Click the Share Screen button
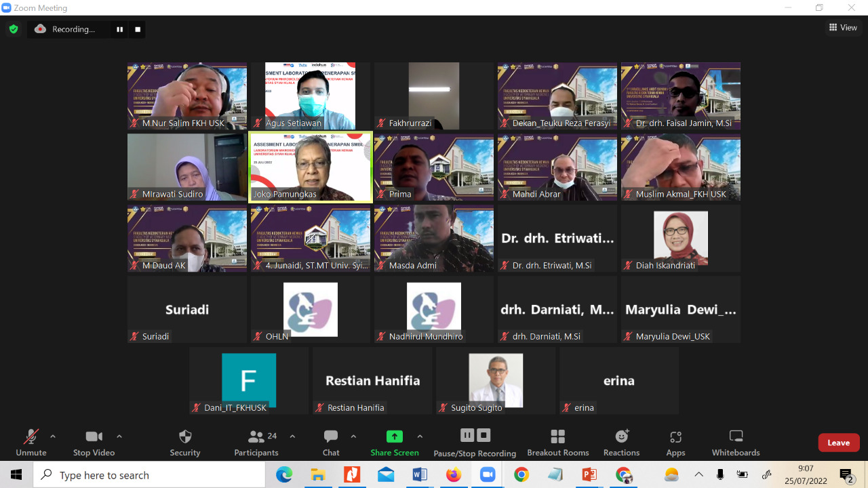 [x=394, y=443]
